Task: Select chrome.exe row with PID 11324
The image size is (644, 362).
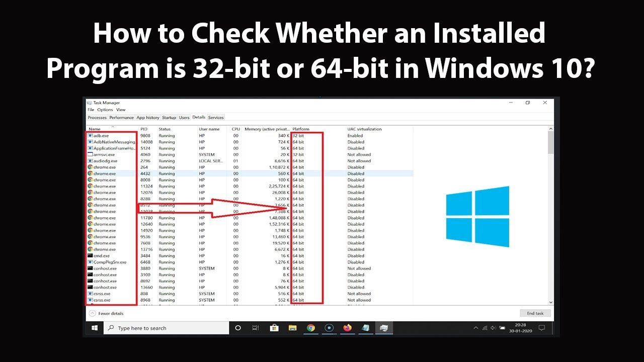Action: pyautogui.click(x=250, y=186)
